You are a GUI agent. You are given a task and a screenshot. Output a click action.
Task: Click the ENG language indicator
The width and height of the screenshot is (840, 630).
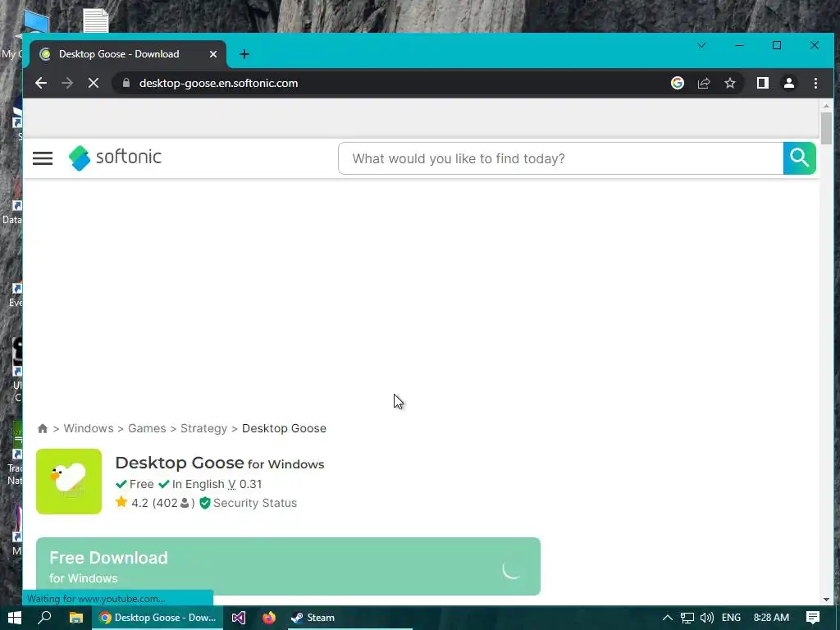click(731, 618)
